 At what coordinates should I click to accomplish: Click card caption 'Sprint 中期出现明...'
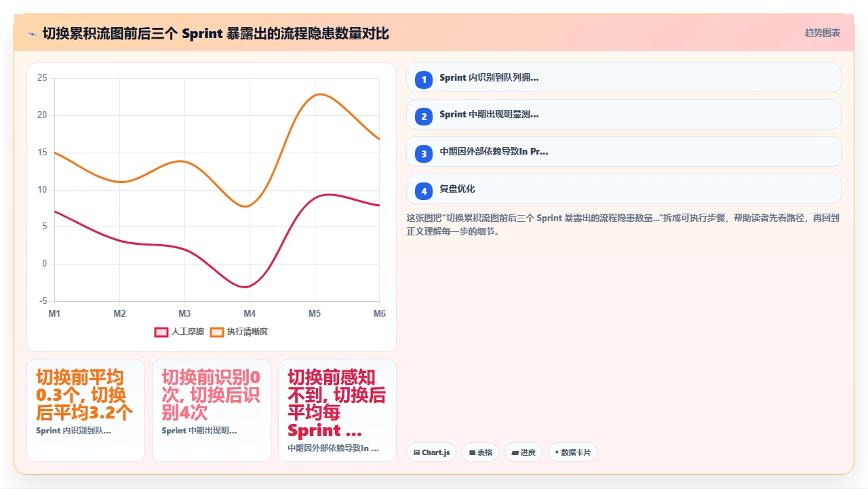click(x=199, y=431)
